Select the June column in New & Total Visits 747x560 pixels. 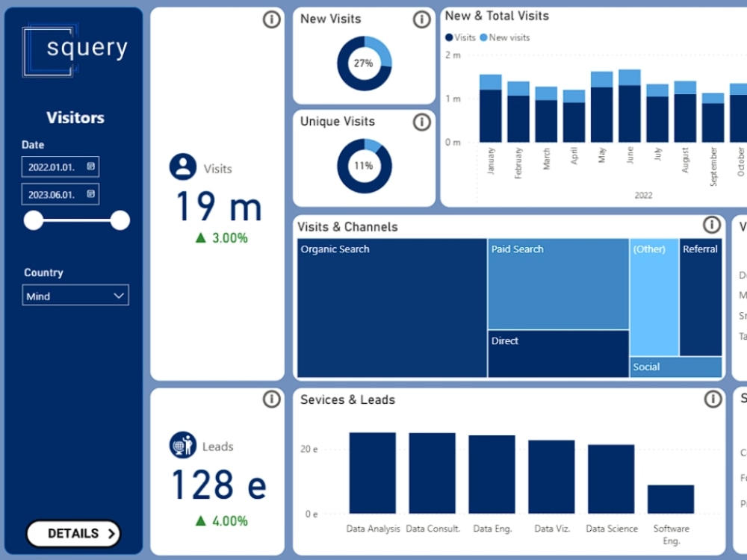(x=630, y=105)
